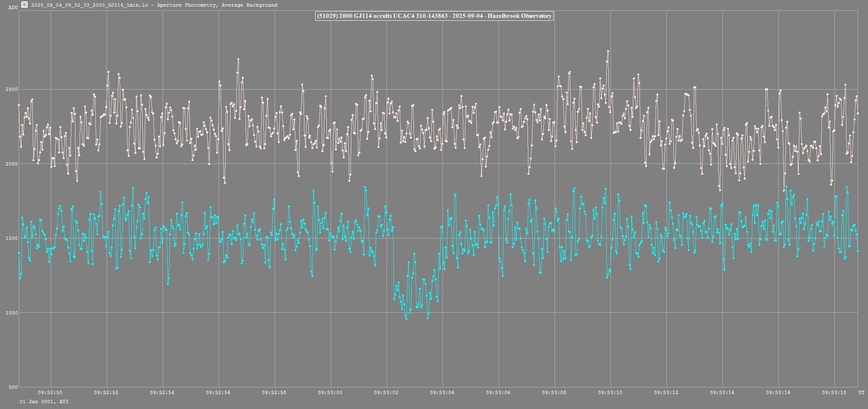Select the 09:53:00 time axis label
868x409 pixels.
point(330,392)
